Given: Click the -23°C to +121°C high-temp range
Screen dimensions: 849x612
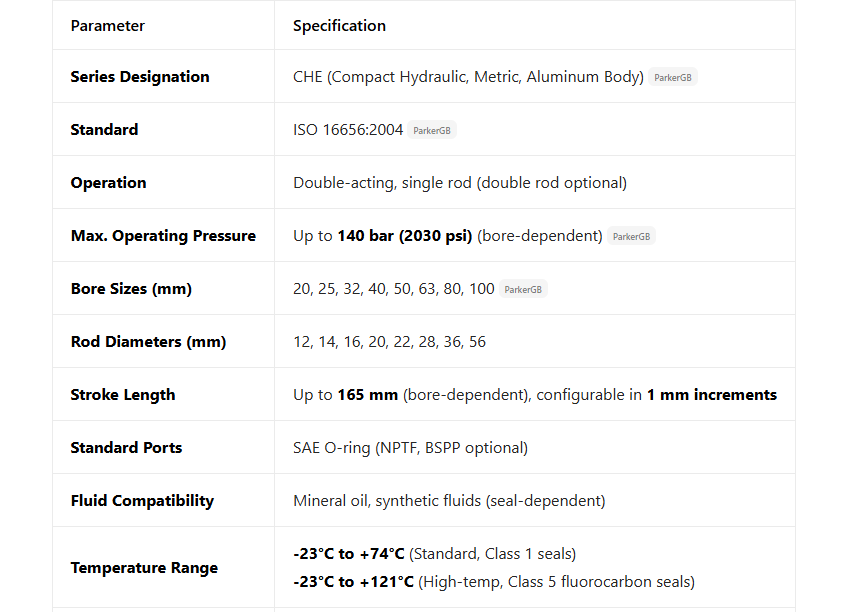Looking at the screenshot, I should pyautogui.click(x=353, y=582).
